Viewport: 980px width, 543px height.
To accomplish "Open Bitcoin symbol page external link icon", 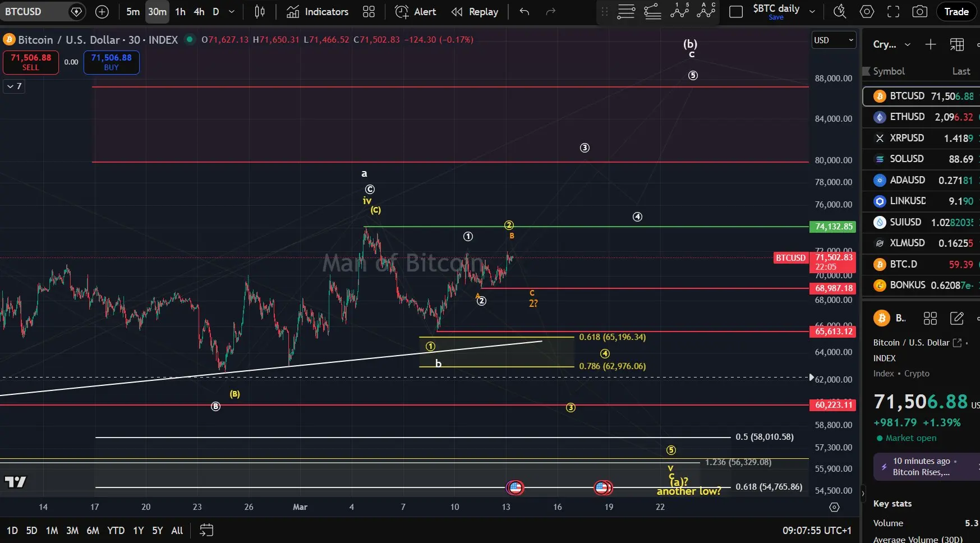I will (x=957, y=343).
